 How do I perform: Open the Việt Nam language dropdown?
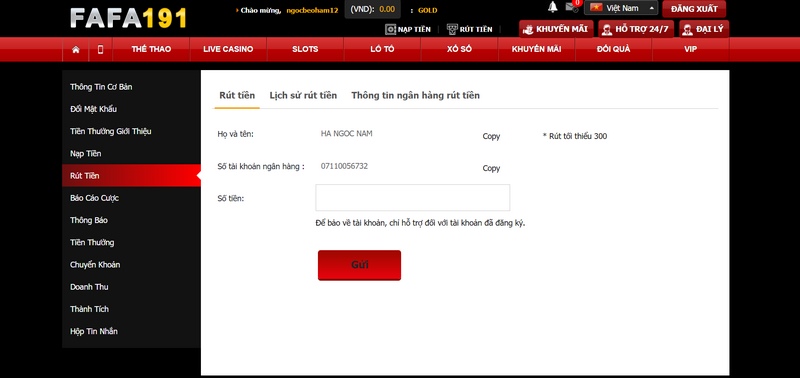[x=621, y=8]
